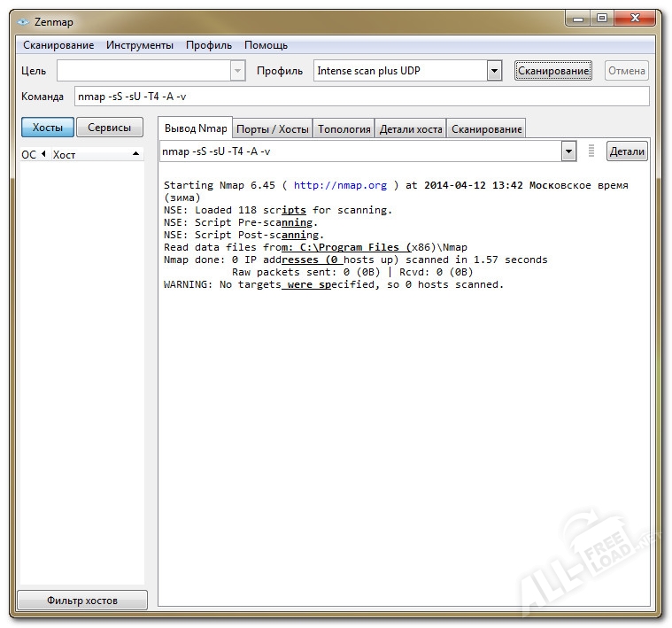The image size is (672, 628).
Task: Click the Детали button
Action: [627, 151]
